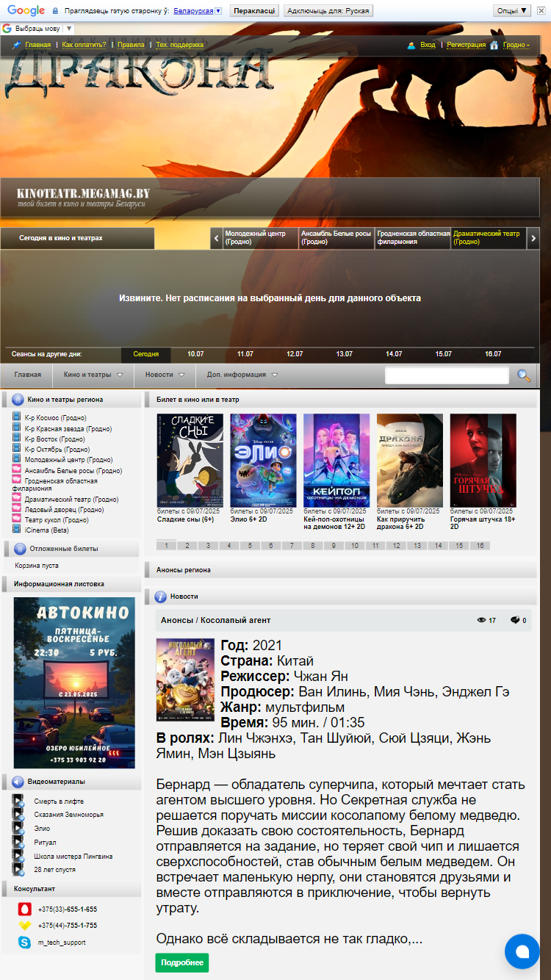
Task: Click the Перакласці translate button
Action: pos(254,11)
